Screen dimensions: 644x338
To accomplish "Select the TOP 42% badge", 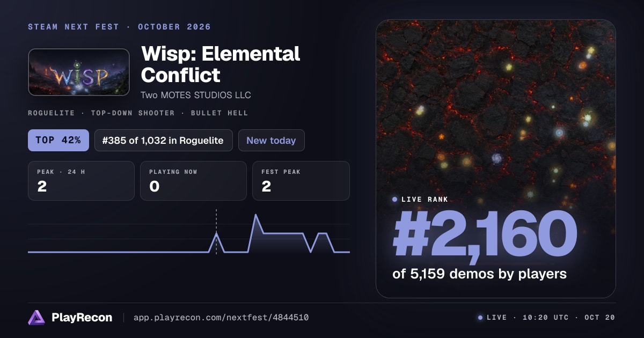I will click(58, 141).
